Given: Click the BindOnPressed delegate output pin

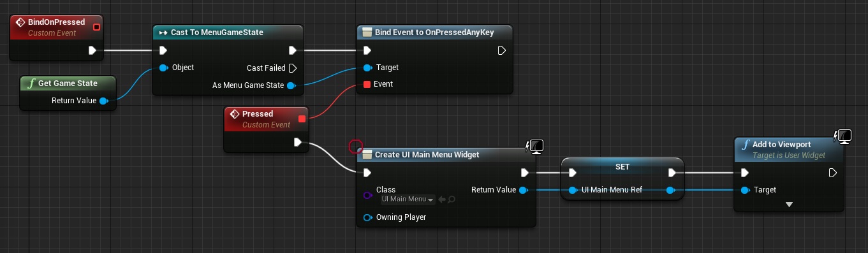Looking at the screenshot, I should pos(96,27).
